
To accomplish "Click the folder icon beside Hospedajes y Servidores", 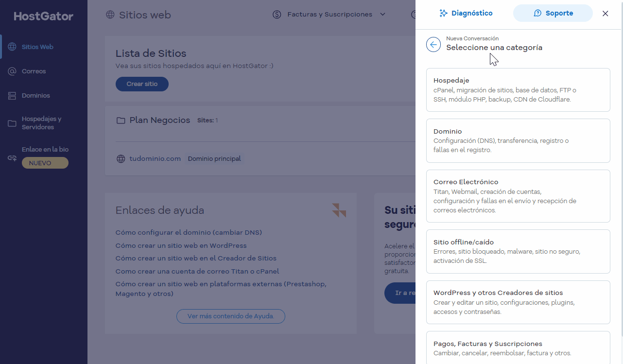I will click(12, 123).
